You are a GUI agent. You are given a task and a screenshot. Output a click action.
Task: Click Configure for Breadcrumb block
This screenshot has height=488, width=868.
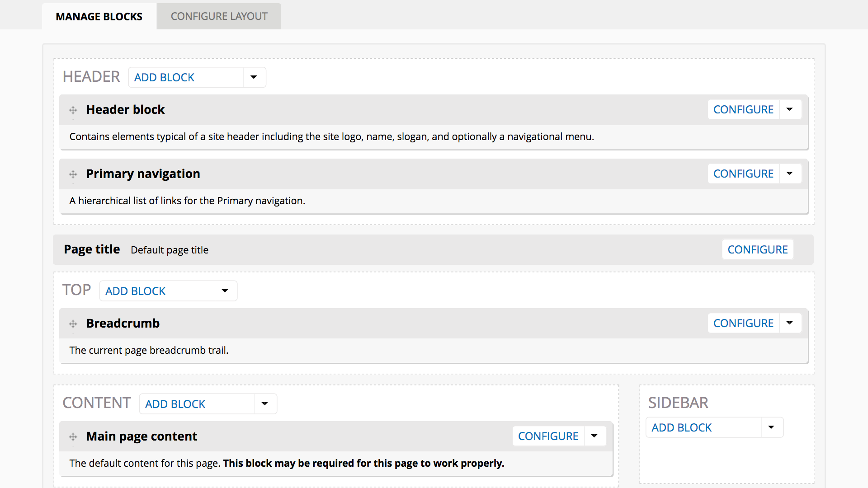(x=743, y=324)
